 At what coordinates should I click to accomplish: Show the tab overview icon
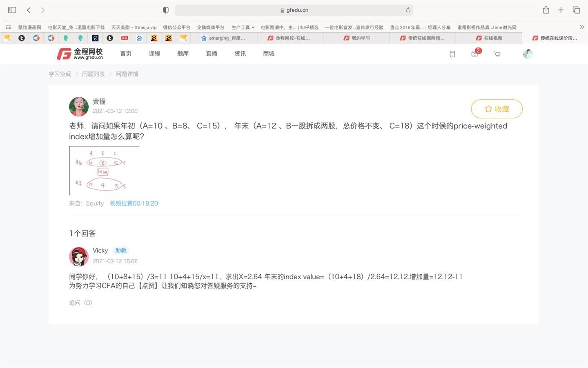click(576, 10)
